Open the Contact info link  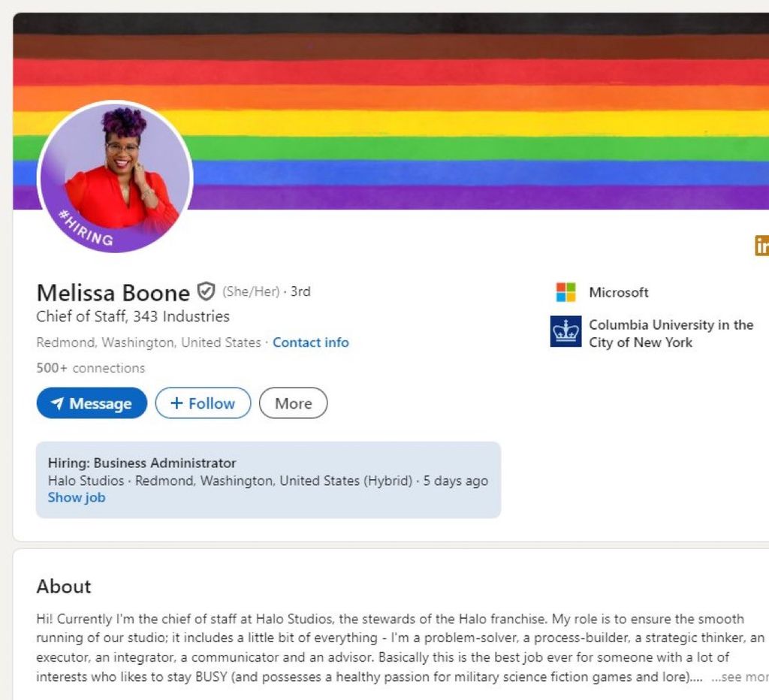(x=310, y=342)
